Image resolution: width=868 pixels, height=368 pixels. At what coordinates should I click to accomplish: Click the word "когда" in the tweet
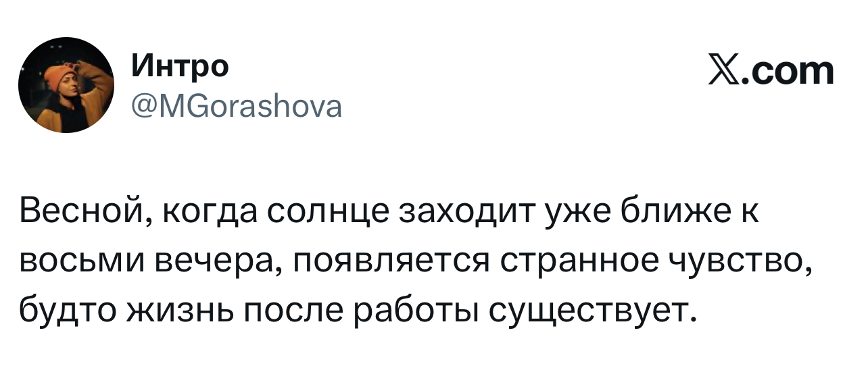(x=206, y=213)
